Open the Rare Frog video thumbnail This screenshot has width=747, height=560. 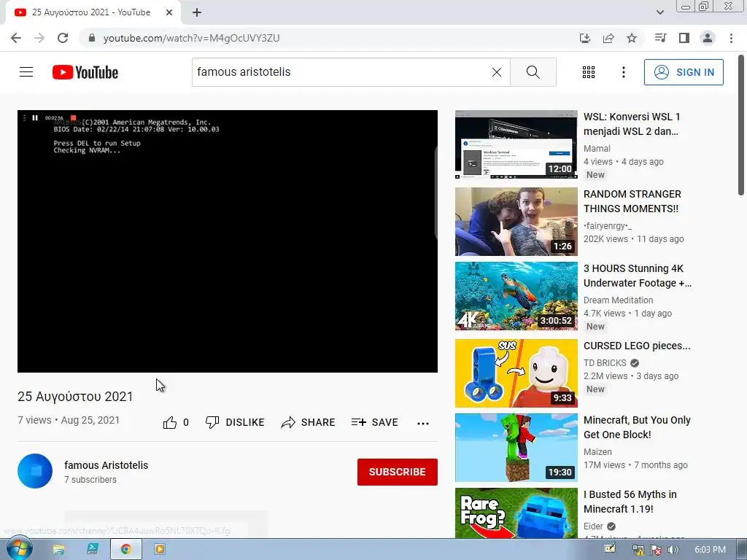516,513
